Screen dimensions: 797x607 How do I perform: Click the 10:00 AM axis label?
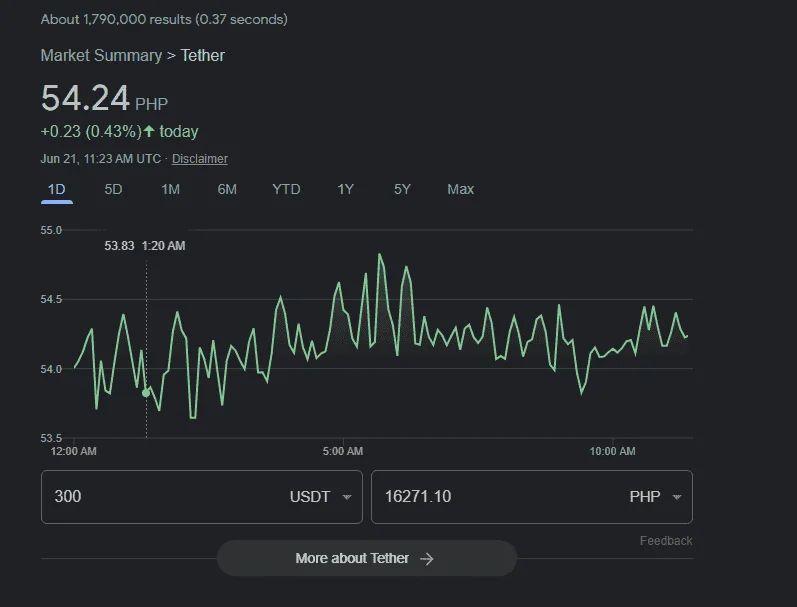[x=612, y=451]
